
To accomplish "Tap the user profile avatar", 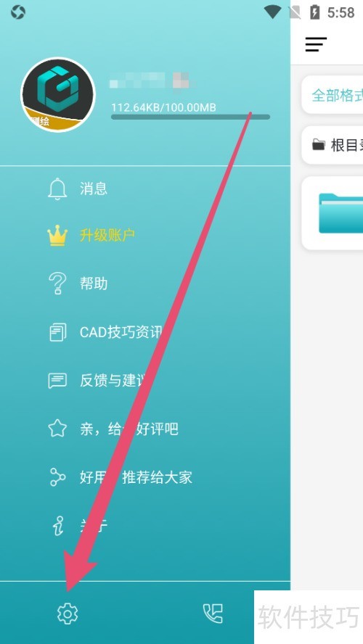I will [x=57, y=95].
